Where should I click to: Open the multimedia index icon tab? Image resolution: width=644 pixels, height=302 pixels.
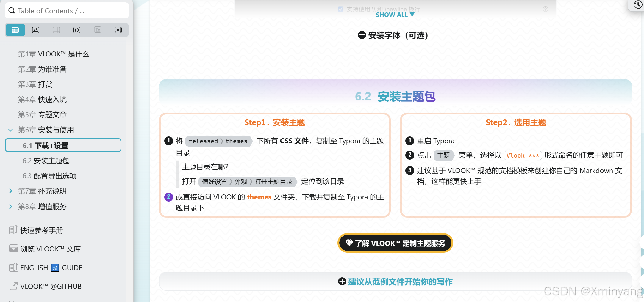pos(118,30)
